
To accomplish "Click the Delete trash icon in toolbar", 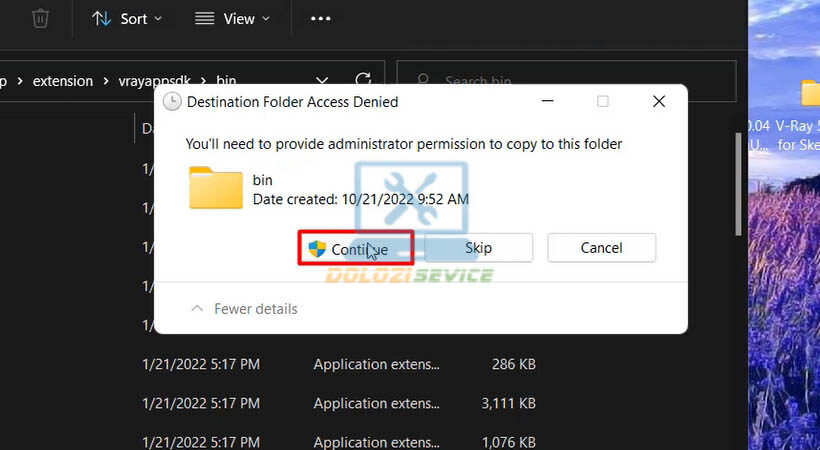I will click(40, 18).
